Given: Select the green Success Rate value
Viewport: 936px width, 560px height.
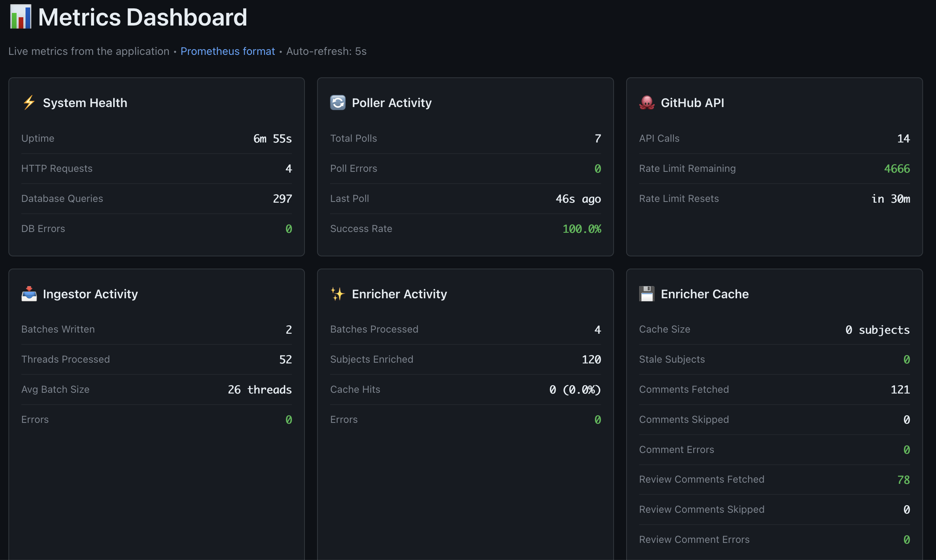Looking at the screenshot, I should tap(582, 229).
